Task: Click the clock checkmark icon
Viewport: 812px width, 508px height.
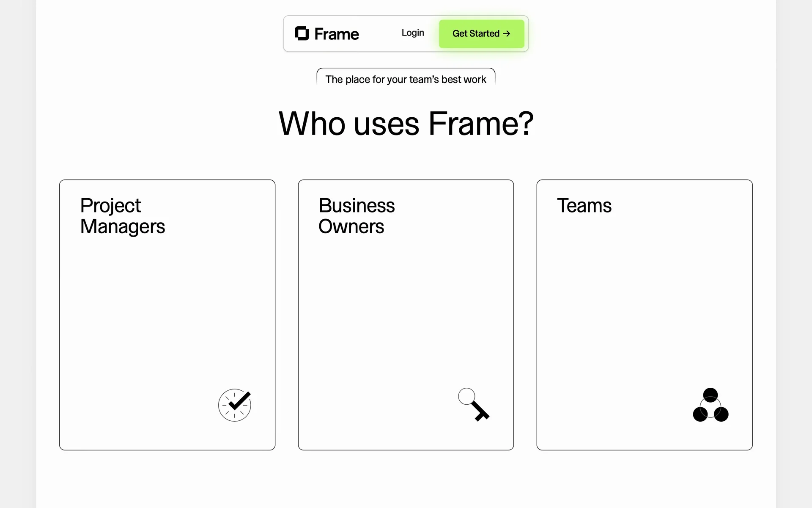Action: click(x=235, y=405)
